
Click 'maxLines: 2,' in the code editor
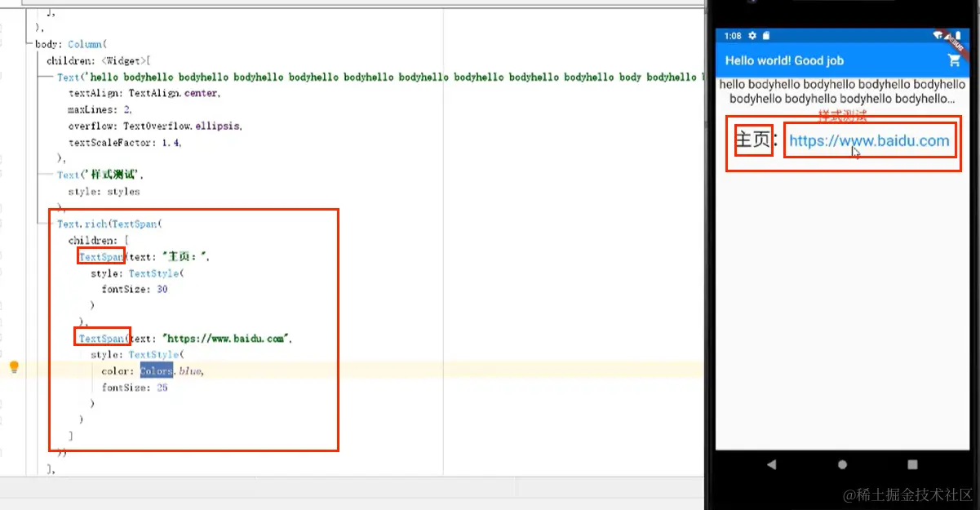(100, 109)
